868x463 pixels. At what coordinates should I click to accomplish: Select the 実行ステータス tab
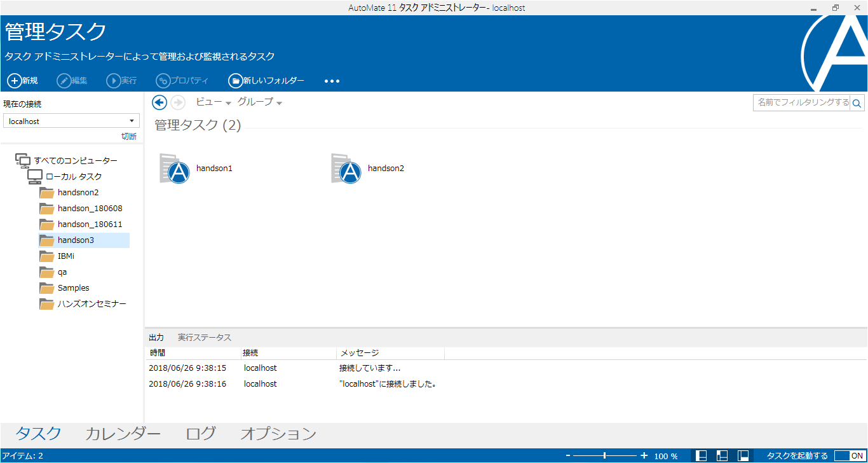(205, 337)
